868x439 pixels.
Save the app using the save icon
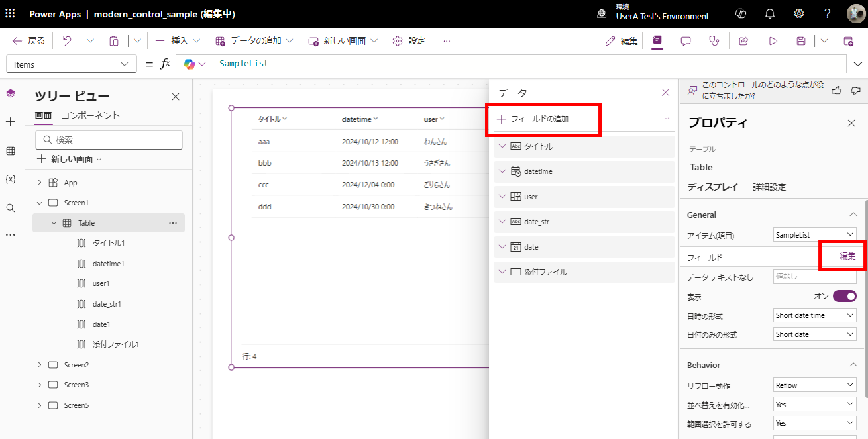click(x=800, y=40)
